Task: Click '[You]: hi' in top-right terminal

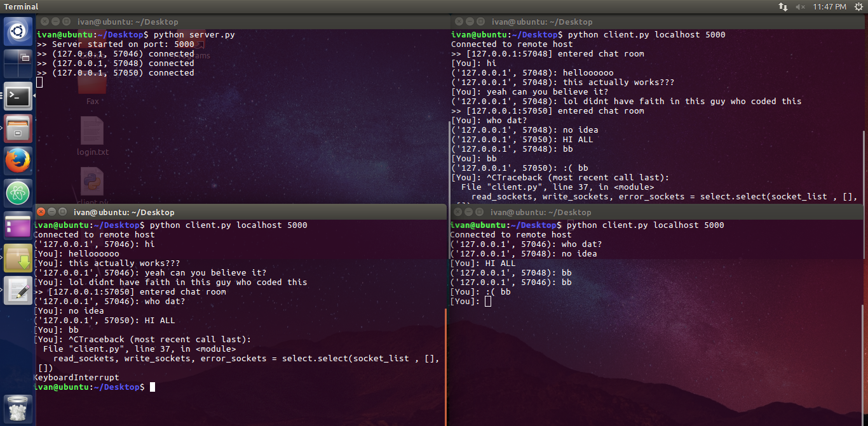Action: (x=474, y=63)
